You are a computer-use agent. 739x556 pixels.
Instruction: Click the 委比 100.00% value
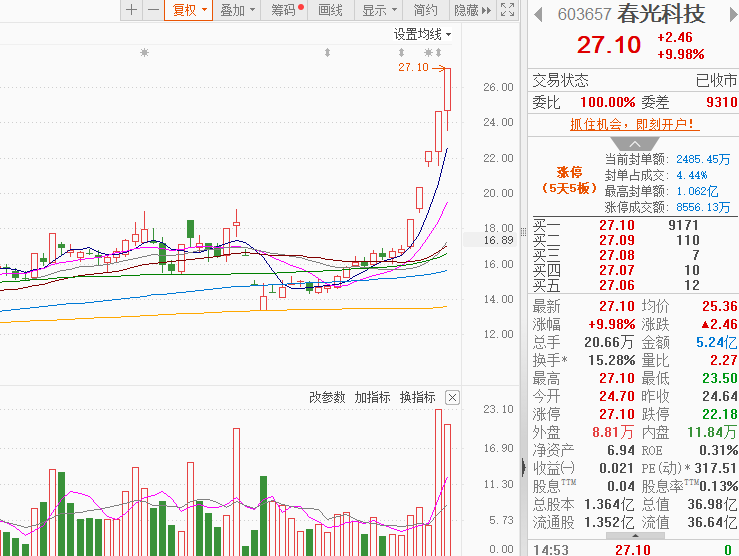coord(608,102)
